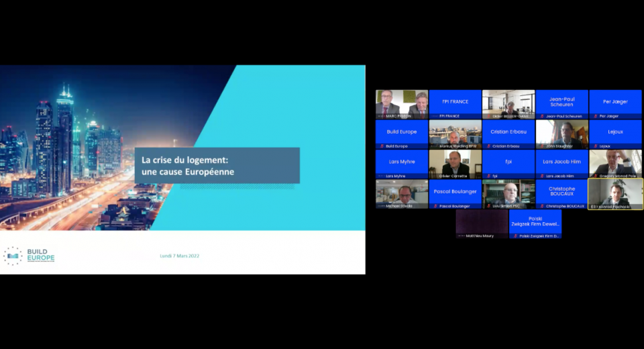Screen dimensions: 644x349
Task: Select John Slaughter's video tile
Action: click(x=562, y=134)
